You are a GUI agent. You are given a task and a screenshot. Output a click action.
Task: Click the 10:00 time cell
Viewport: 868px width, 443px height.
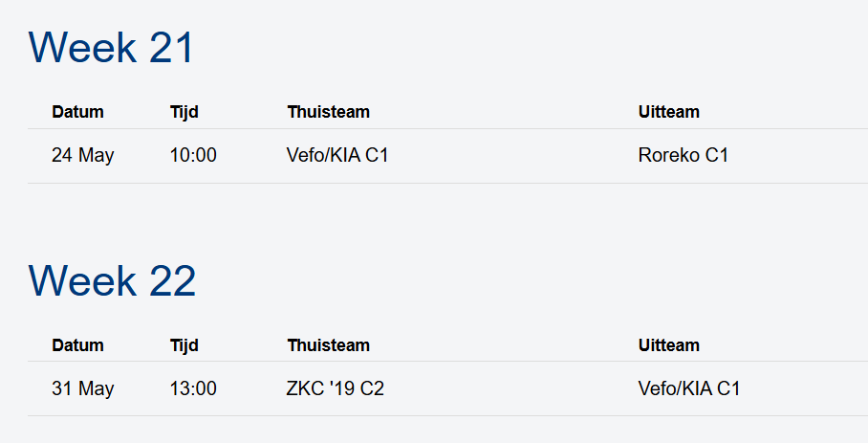pyautogui.click(x=193, y=155)
